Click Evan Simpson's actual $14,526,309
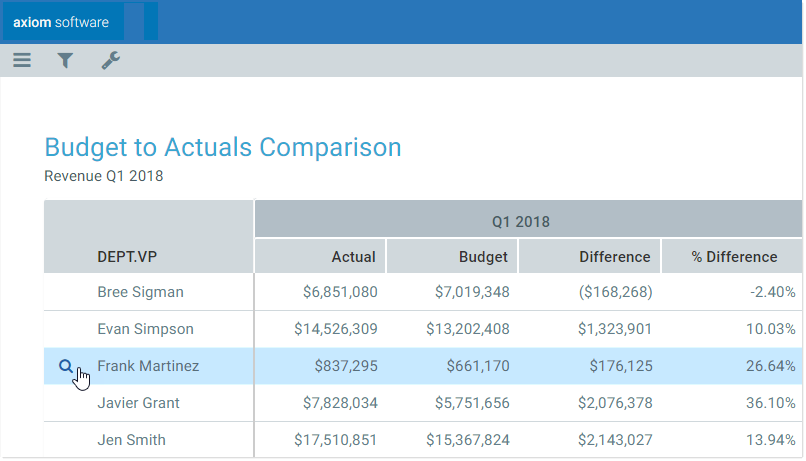This screenshot has height=461, width=806. (x=336, y=329)
